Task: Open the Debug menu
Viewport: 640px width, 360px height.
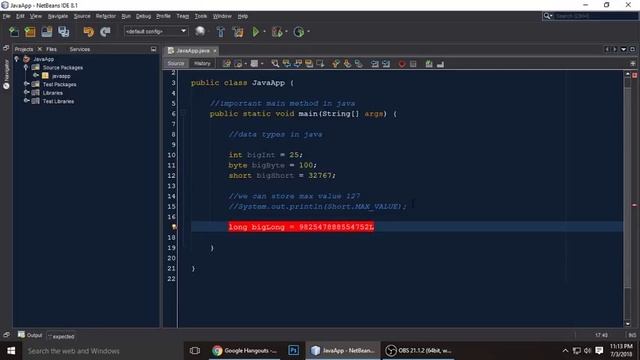Action: [x=143, y=16]
